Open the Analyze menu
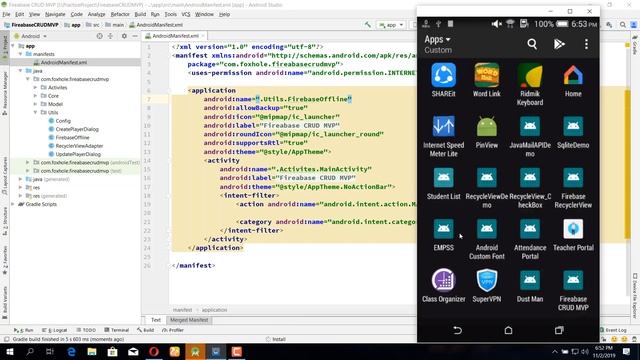The width and height of the screenshot is (640, 360). 96,14
